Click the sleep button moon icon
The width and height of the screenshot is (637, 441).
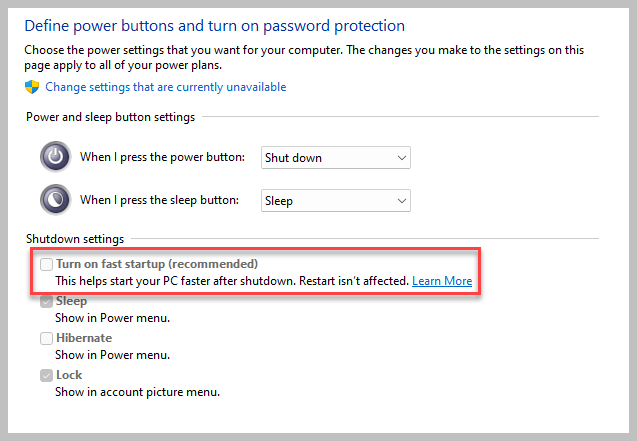pyautogui.click(x=56, y=200)
